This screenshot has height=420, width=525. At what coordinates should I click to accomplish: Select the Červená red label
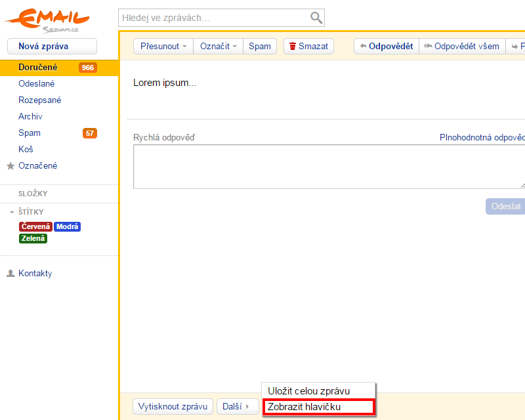35,227
